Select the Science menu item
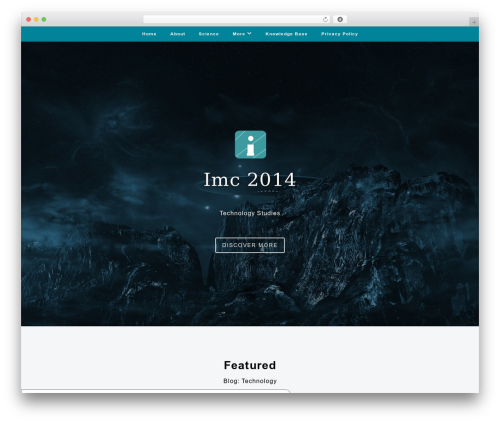 (209, 34)
